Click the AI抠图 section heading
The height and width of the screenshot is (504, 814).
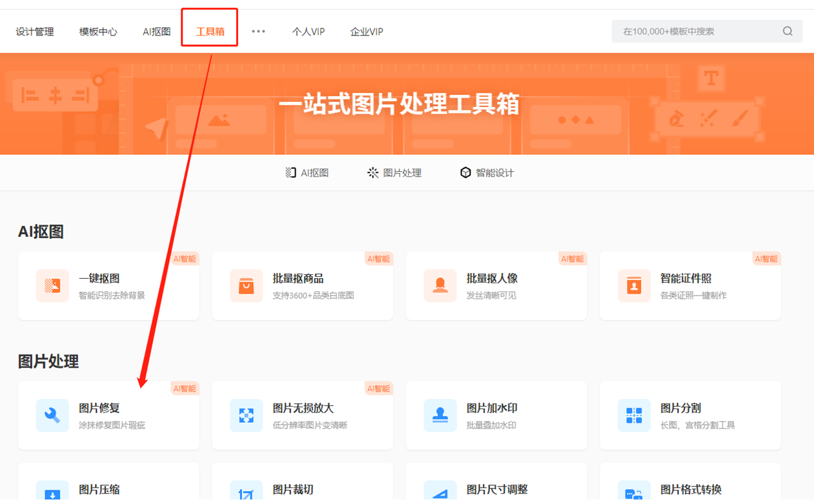41,232
